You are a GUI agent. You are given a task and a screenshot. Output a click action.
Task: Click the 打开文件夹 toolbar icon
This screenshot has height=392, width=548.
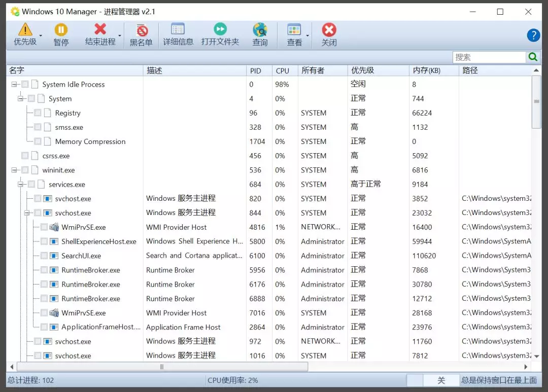(x=220, y=29)
